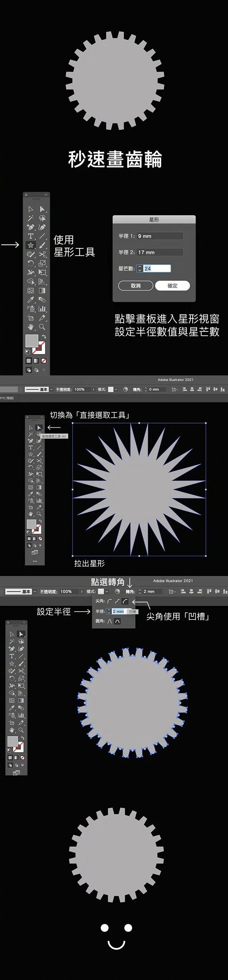This screenshot has width=228, height=980.
Task: Select Free Transform tool in toolbar beside Star dialog
Action: (x=42, y=272)
